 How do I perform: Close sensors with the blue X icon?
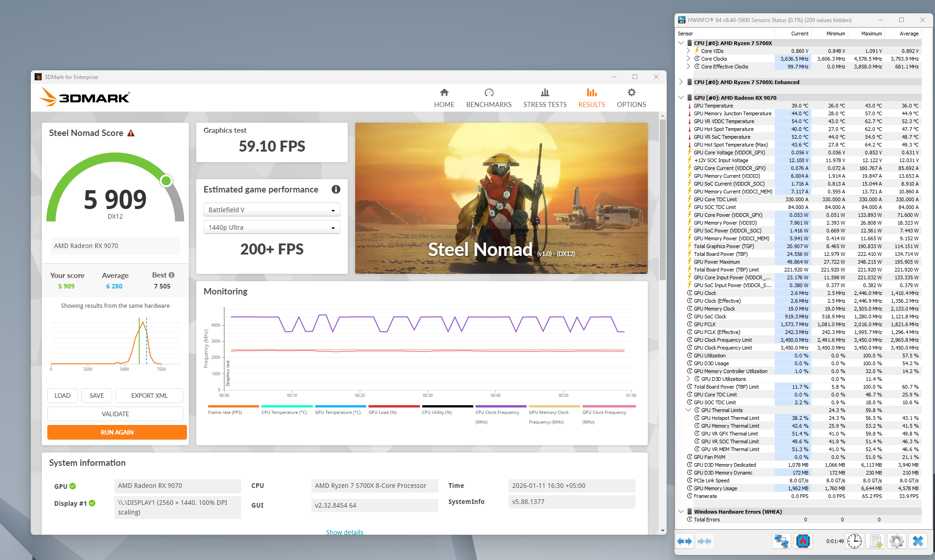tap(918, 541)
